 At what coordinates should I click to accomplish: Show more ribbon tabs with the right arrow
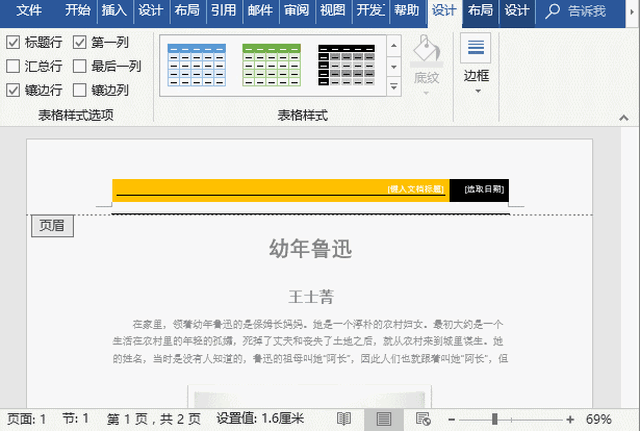coord(632,12)
